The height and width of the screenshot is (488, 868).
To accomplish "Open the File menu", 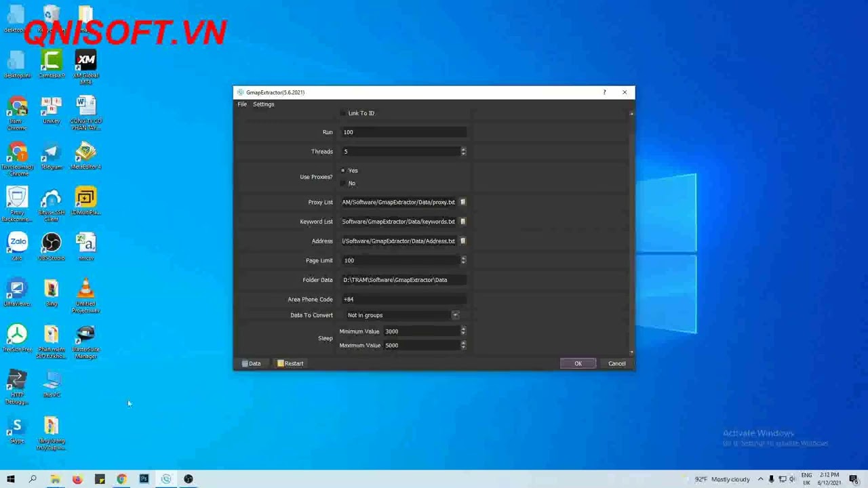I will (x=242, y=104).
